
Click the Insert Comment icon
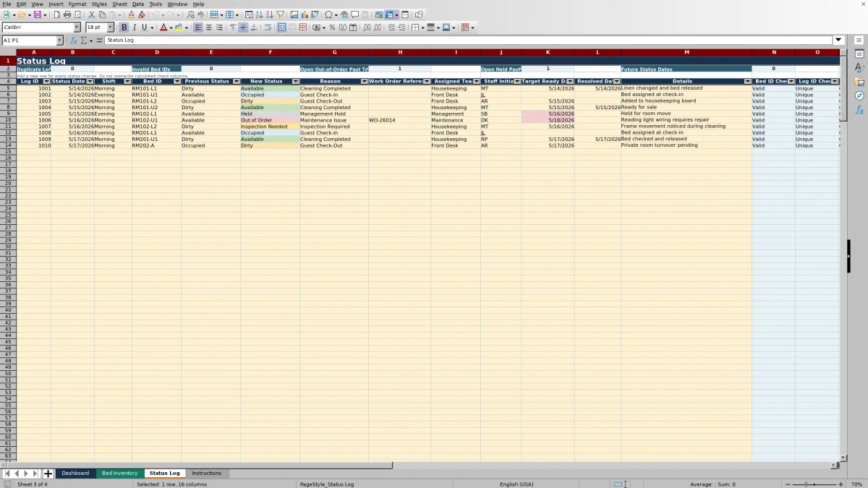[355, 14]
